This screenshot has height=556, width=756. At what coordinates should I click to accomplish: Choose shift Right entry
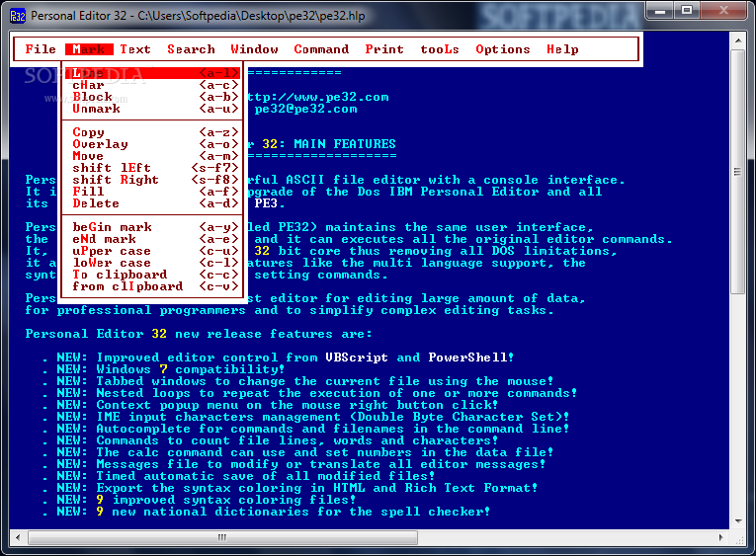coord(152,180)
